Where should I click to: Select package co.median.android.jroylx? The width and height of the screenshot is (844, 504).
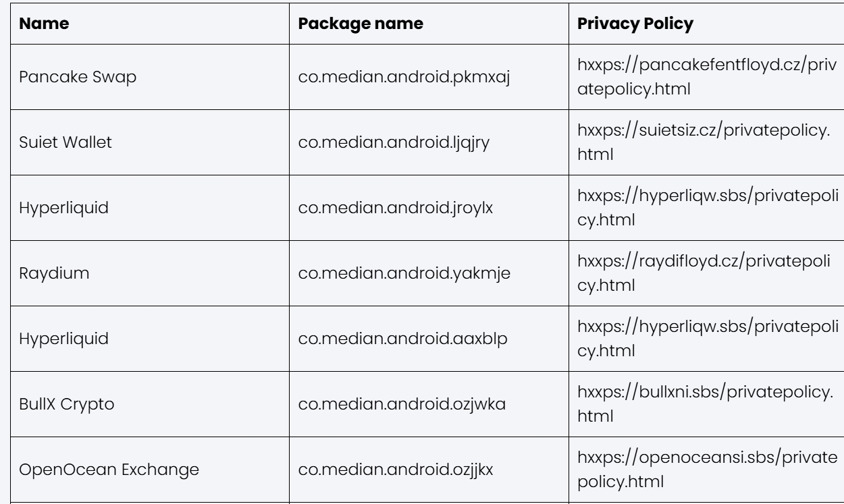pos(396,207)
